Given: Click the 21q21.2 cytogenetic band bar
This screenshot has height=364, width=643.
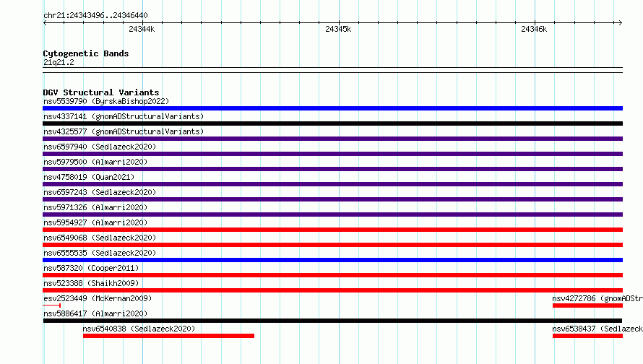Looking at the screenshot, I should (x=332, y=70).
